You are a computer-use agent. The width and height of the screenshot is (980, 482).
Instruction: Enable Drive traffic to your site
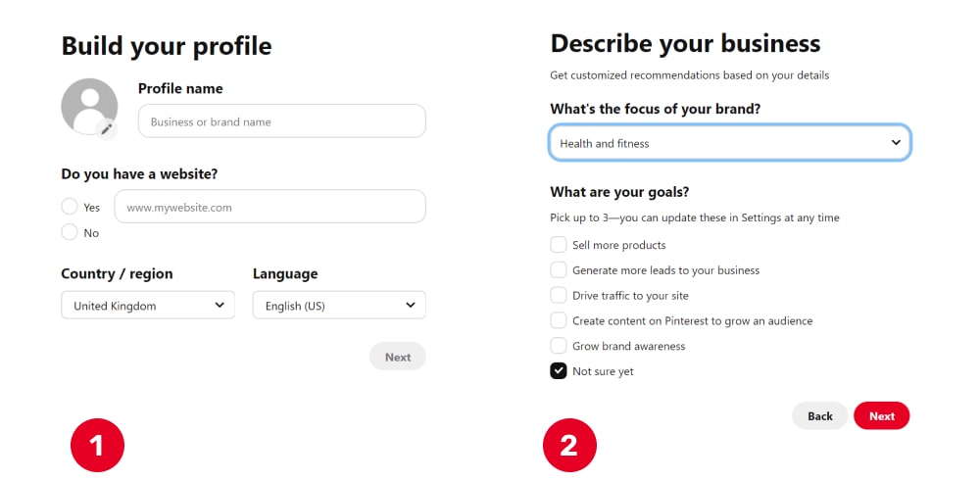(x=559, y=295)
